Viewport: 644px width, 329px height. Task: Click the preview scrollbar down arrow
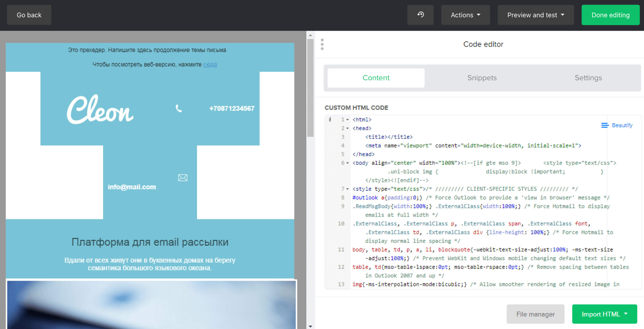[310, 326]
